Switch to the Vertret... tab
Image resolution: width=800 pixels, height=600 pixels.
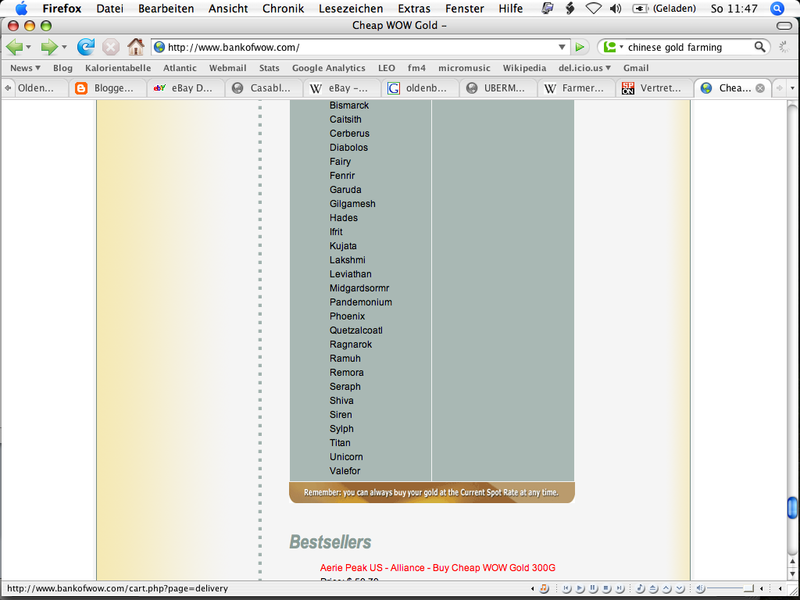click(655, 88)
